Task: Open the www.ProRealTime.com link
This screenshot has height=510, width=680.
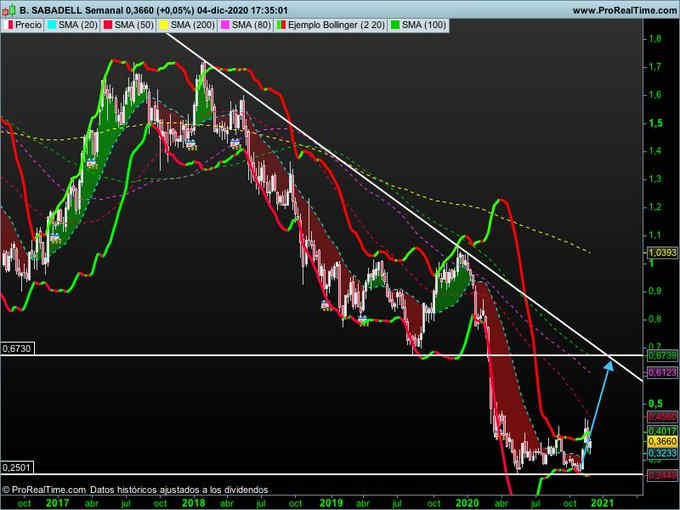Action: (624, 10)
